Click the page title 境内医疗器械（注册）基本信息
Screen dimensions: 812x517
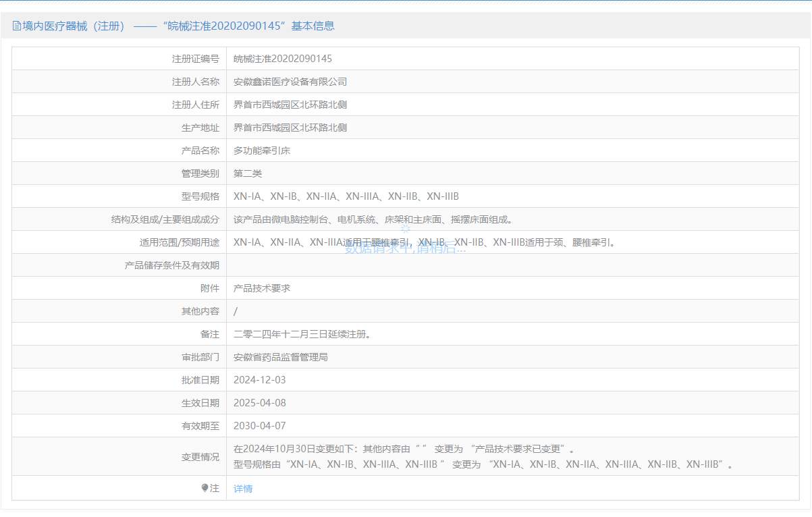pyautogui.click(x=178, y=26)
